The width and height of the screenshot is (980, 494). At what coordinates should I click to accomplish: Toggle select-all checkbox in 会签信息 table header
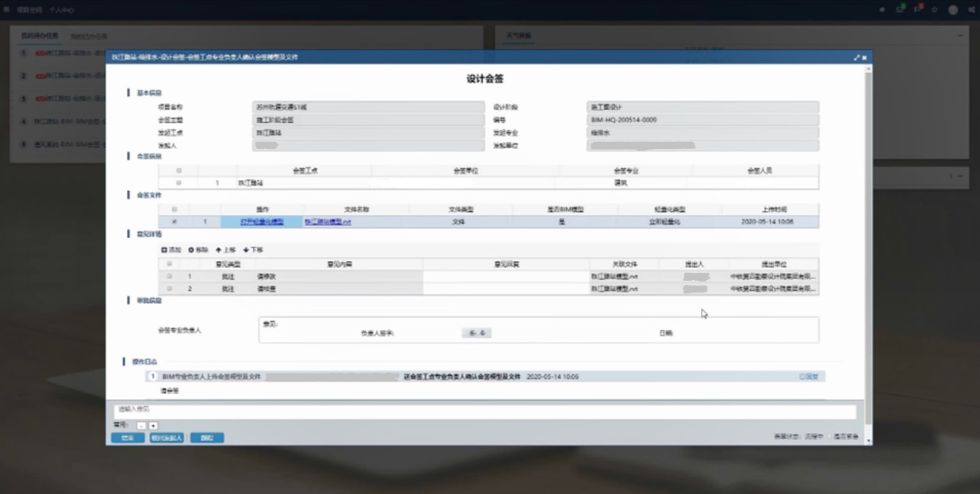(x=178, y=170)
